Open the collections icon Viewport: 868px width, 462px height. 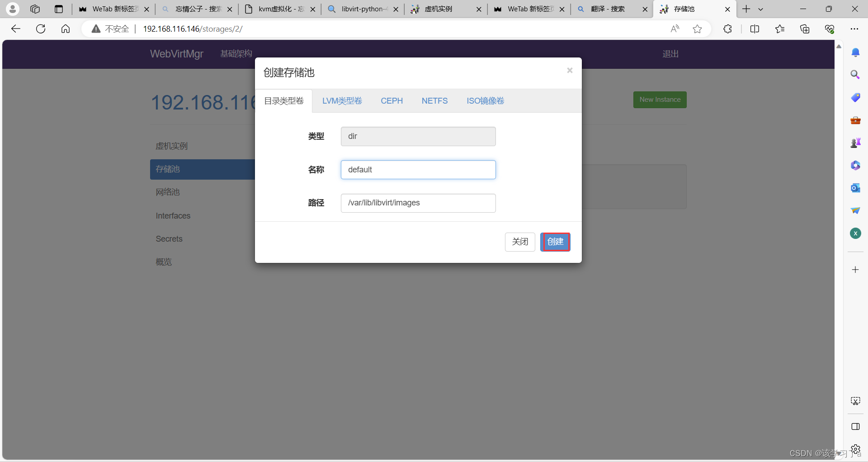pos(805,29)
